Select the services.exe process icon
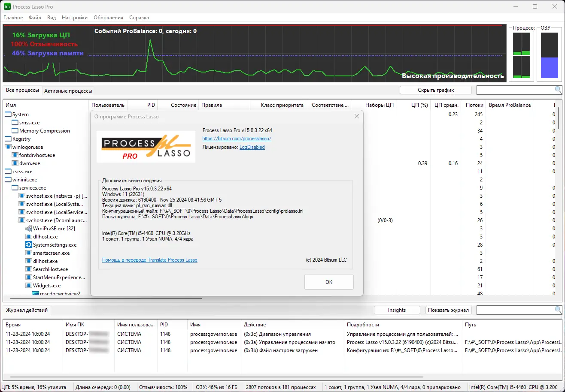 [x=15, y=188]
